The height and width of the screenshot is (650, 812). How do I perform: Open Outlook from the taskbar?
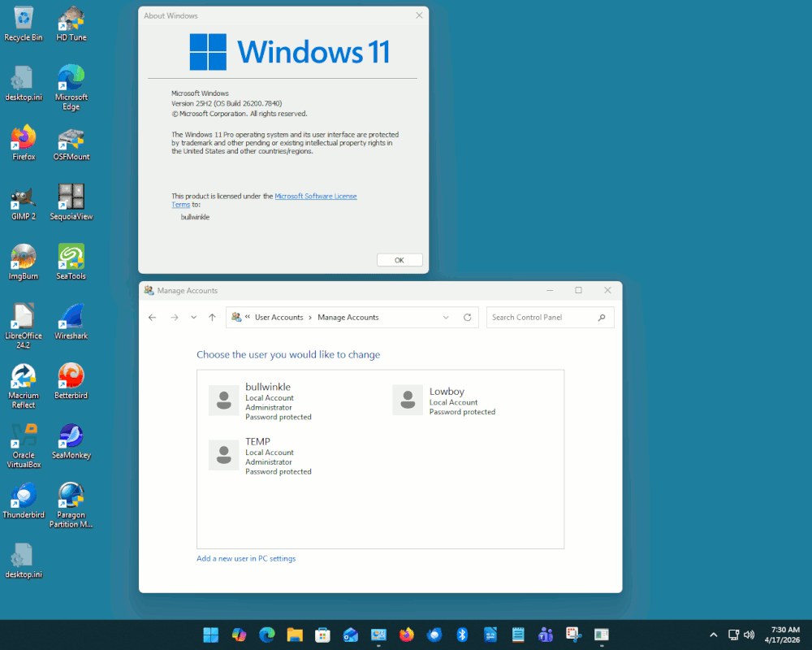[x=351, y=635]
